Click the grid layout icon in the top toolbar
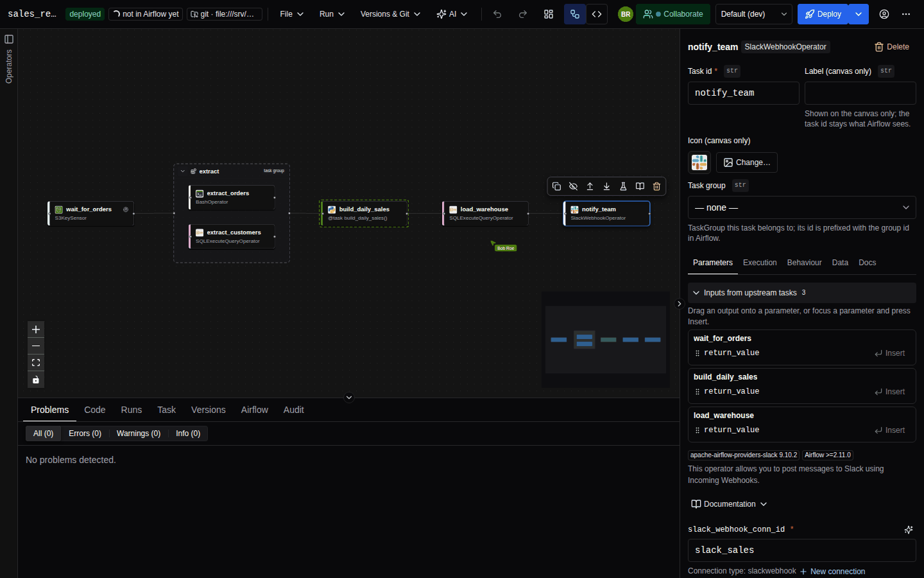Image resolution: width=924 pixels, height=578 pixels. pos(549,14)
